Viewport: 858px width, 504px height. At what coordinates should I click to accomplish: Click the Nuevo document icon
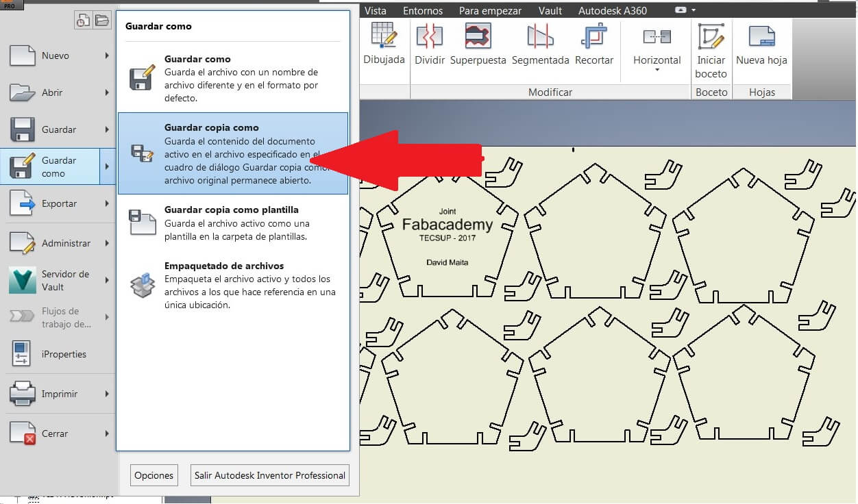(x=23, y=55)
